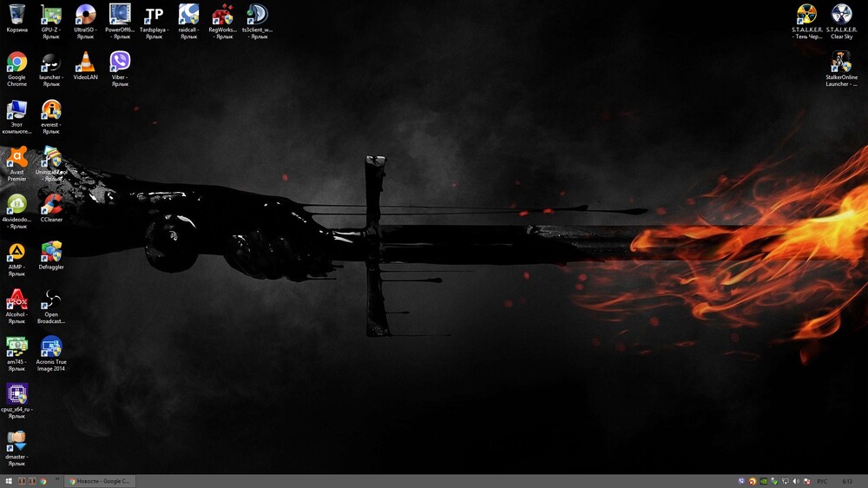868x488 pixels.
Task: Open the GPU-Z shortcut
Action: (x=51, y=15)
